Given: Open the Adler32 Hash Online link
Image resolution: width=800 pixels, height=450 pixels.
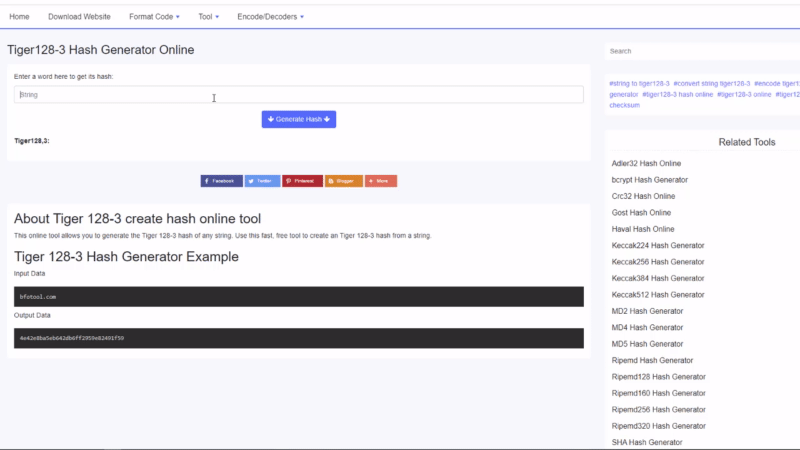Looking at the screenshot, I should (646, 163).
